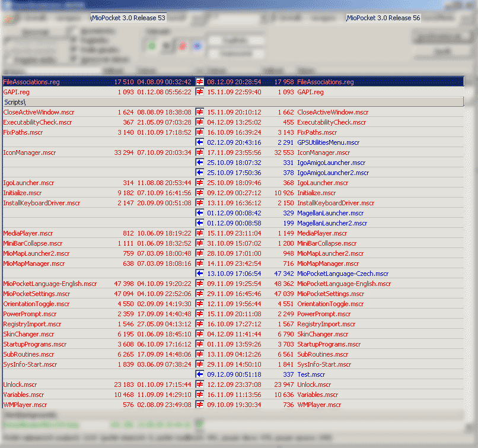Image resolution: width=478 pixels, height=448 pixels.
Task: Click the copy-left arrow for MagellanLauncher.mscr
Action: [x=200, y=213]
